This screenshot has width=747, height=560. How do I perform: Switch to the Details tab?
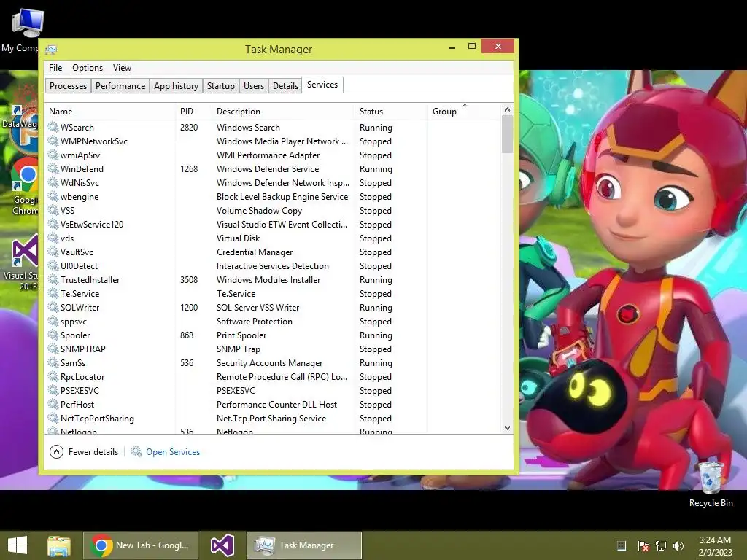click(285, 86)
